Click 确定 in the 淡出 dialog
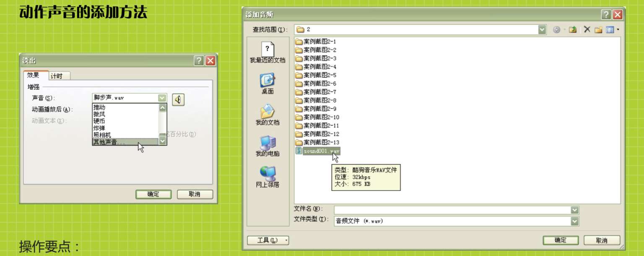 pos(153,194)
